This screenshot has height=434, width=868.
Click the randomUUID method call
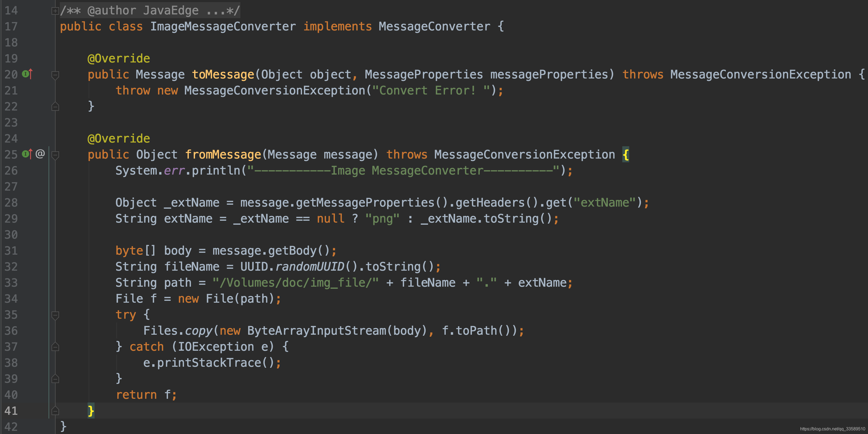click(x=309, y=267)
